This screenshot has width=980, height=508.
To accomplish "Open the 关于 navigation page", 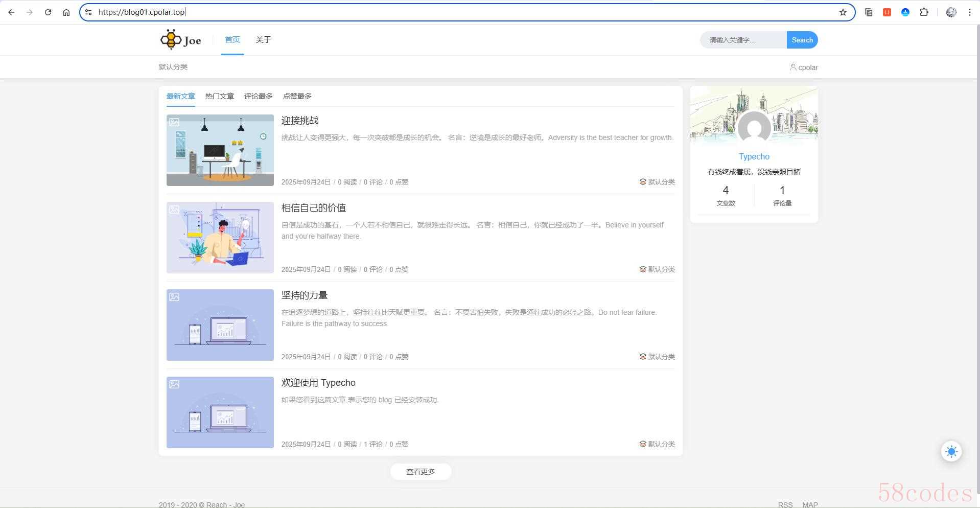I will click(263, 40).
